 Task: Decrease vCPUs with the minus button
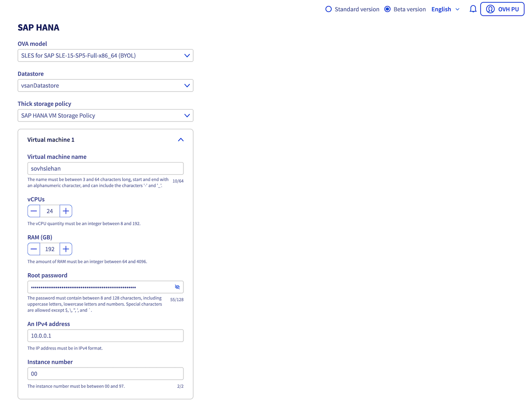pyautogui.click(x=34, y=211)
